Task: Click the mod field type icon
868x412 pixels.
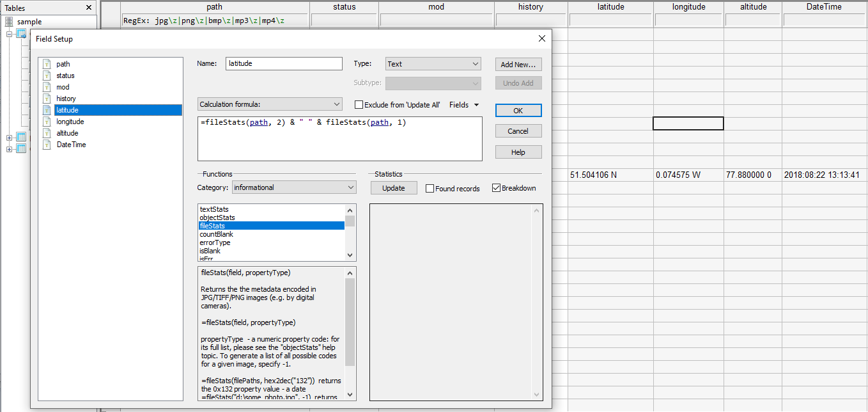Action: click(47, 87)
